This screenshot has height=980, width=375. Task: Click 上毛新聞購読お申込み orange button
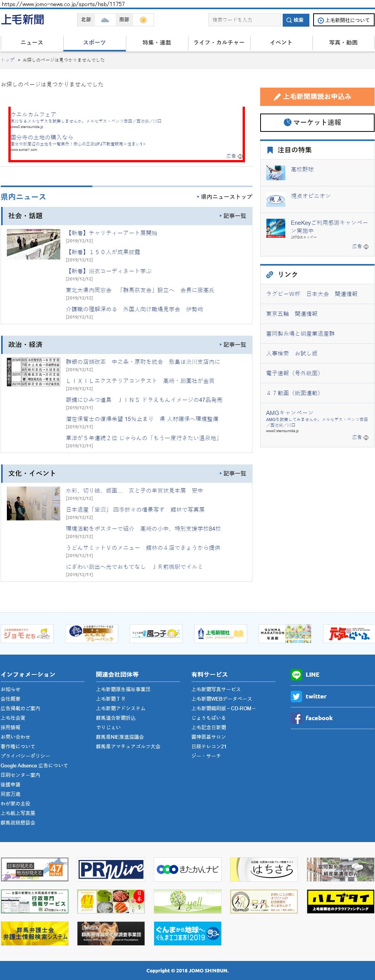(x=317, y=97)
